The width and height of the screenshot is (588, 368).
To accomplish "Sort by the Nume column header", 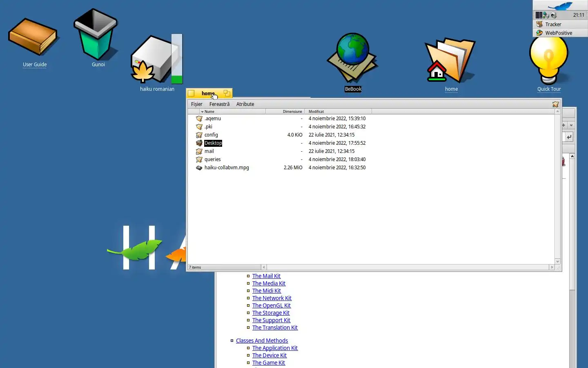I will click(x=232, y=111).
